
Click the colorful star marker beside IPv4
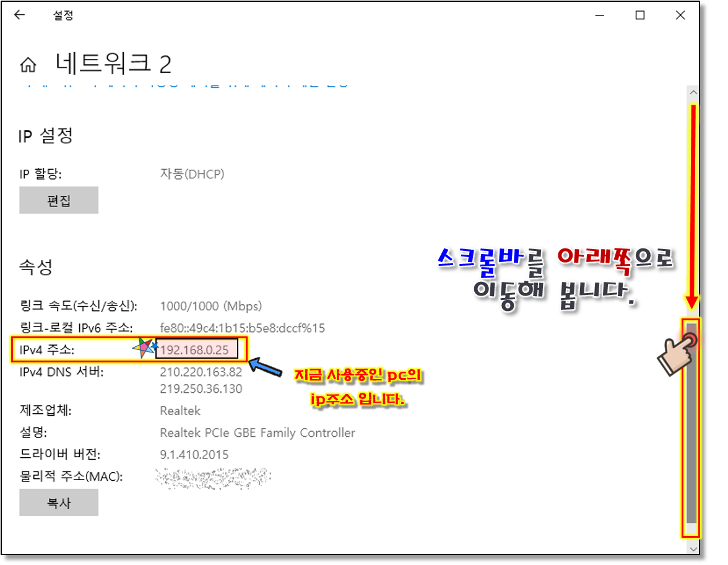tap(145, 348)
